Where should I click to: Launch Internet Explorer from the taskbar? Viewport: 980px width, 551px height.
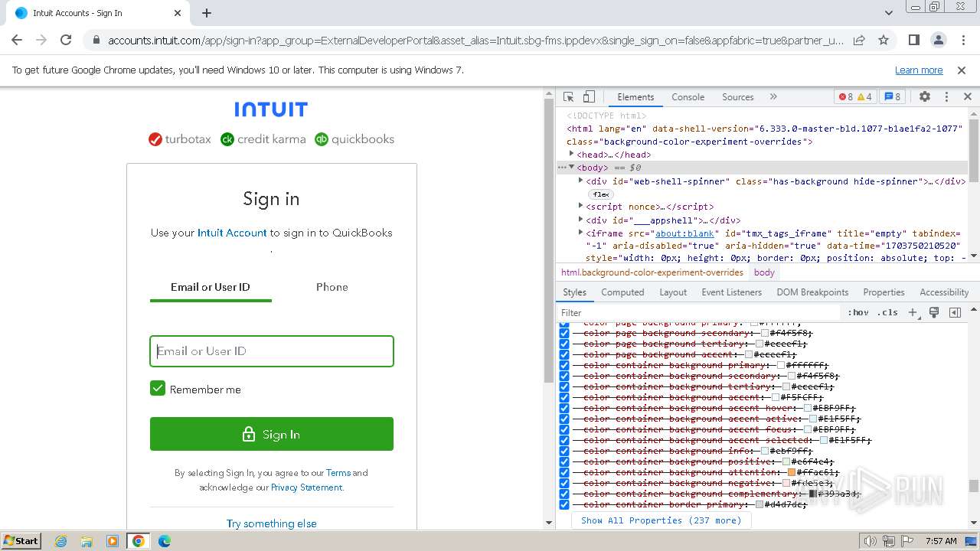pyautogui.click(x=60, y=541)
